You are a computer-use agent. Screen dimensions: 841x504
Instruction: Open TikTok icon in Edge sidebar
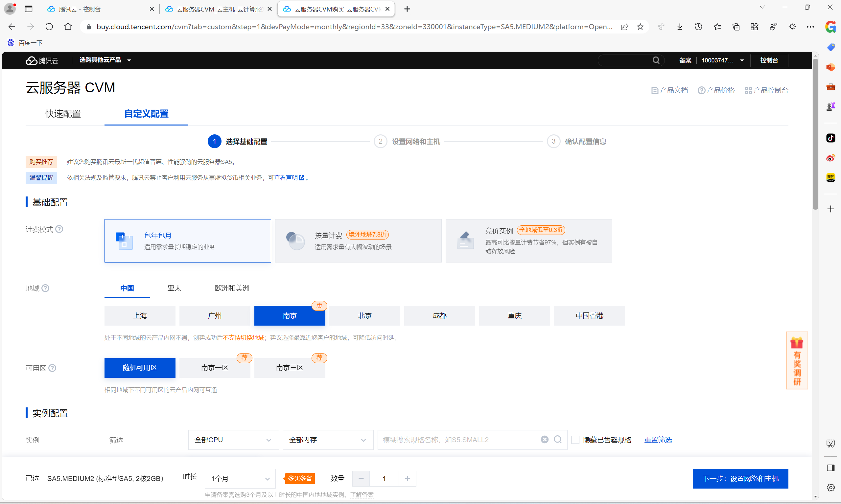(x=830, y=138)
